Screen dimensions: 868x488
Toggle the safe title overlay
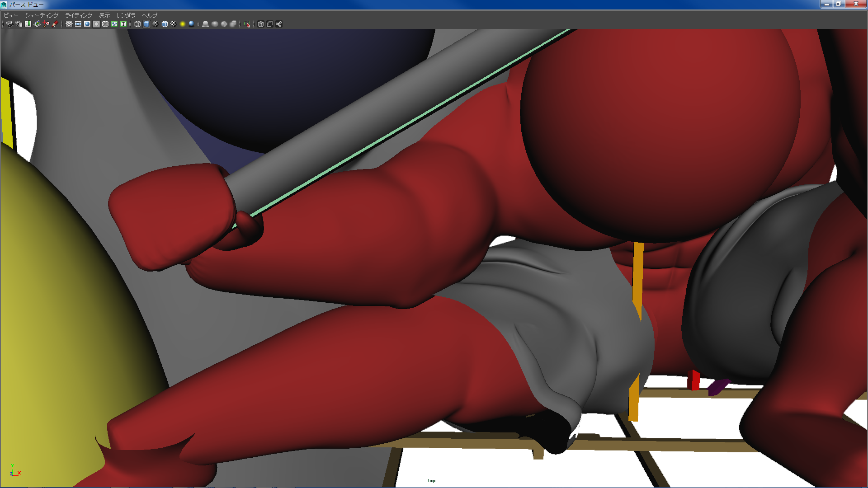click(123, 24)
